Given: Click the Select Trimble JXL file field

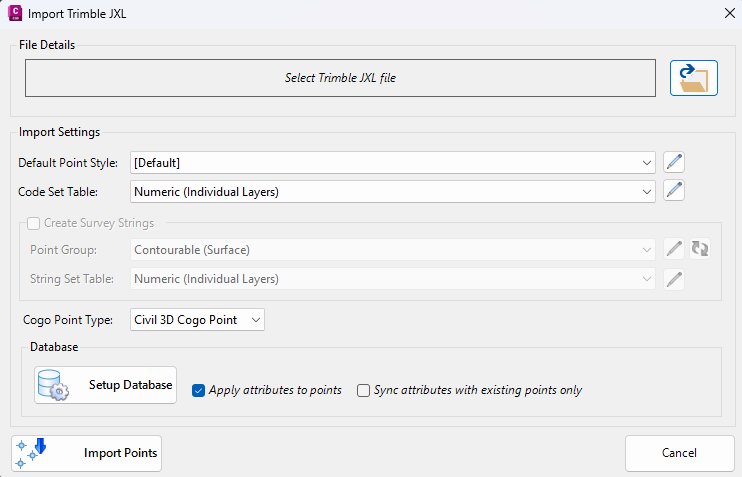Looking at the screenshot, I should pyautogui.click(x=340, y=78).
